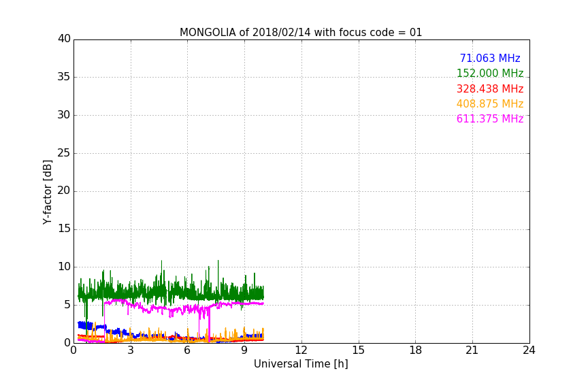This screenshot has width=588, height=392.
Task: Click the x-axis tick label 9
Action: (244, 350)
